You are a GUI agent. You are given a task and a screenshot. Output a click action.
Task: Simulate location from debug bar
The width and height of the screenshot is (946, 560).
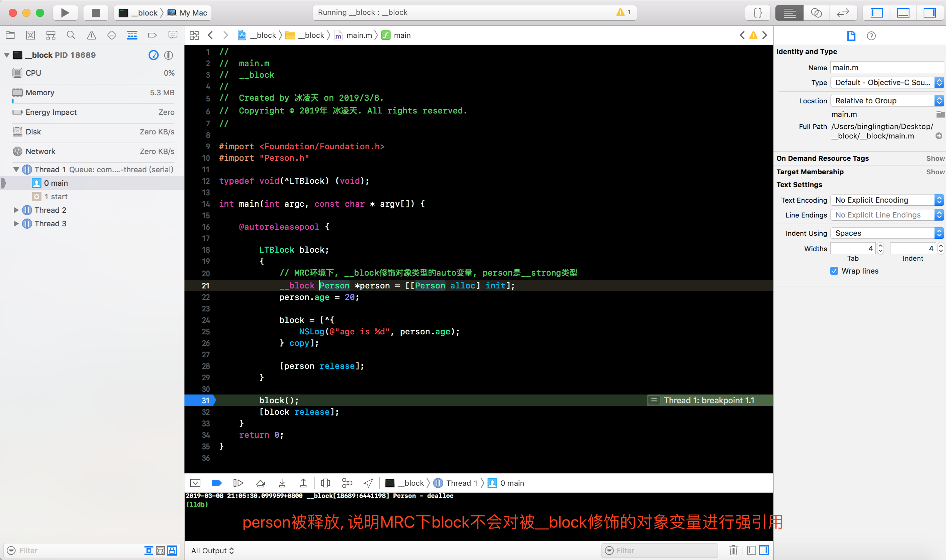[x=369, y=483]
